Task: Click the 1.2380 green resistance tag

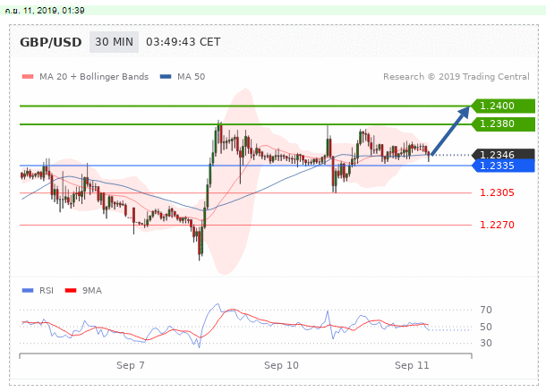Action: [503, 124]
